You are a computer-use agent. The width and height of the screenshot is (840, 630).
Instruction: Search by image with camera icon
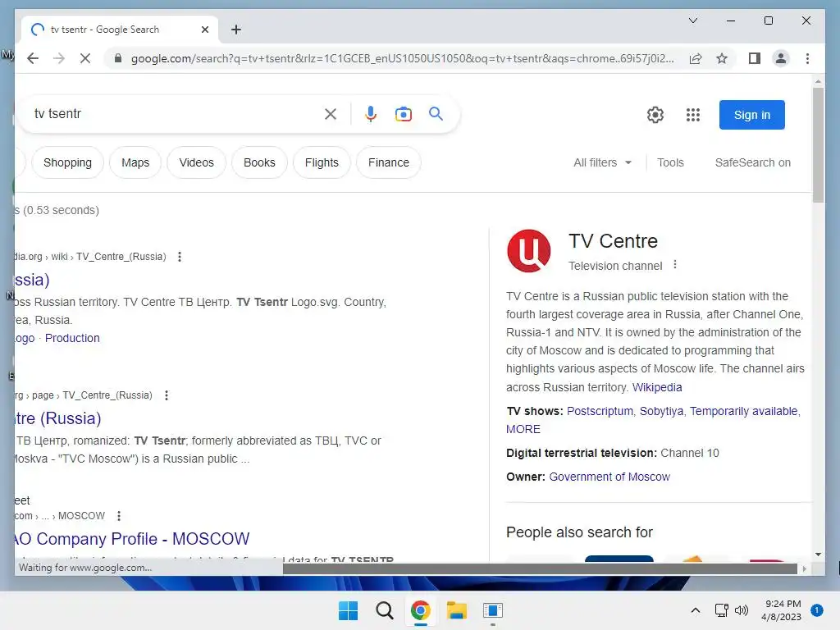(x=404, y=113)
